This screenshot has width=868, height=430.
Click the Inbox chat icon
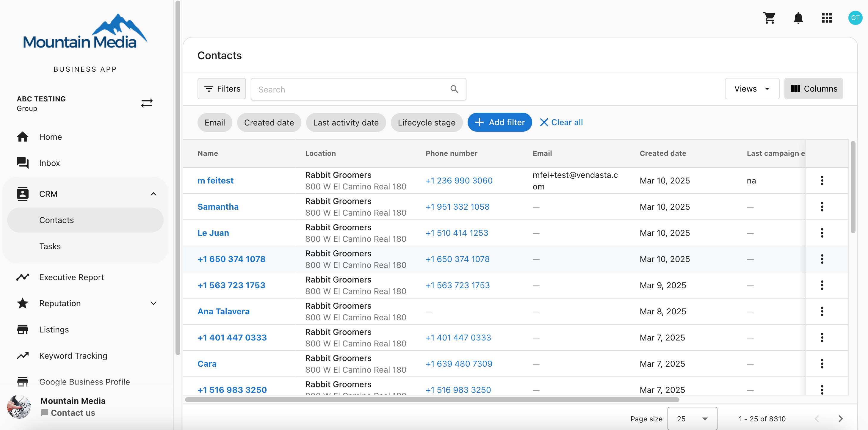click(x=23, y=163)
